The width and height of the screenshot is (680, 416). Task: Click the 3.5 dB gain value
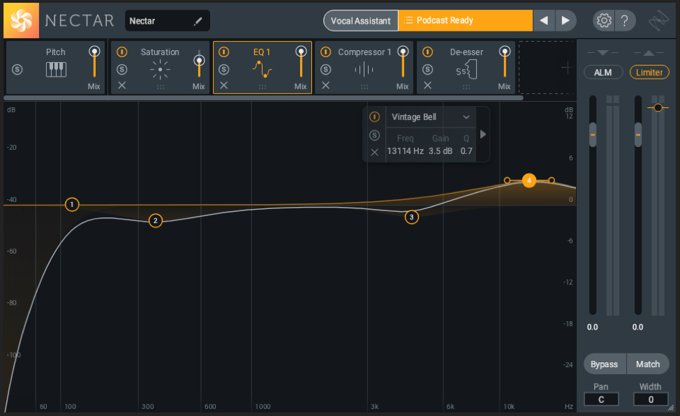(440, 151)
